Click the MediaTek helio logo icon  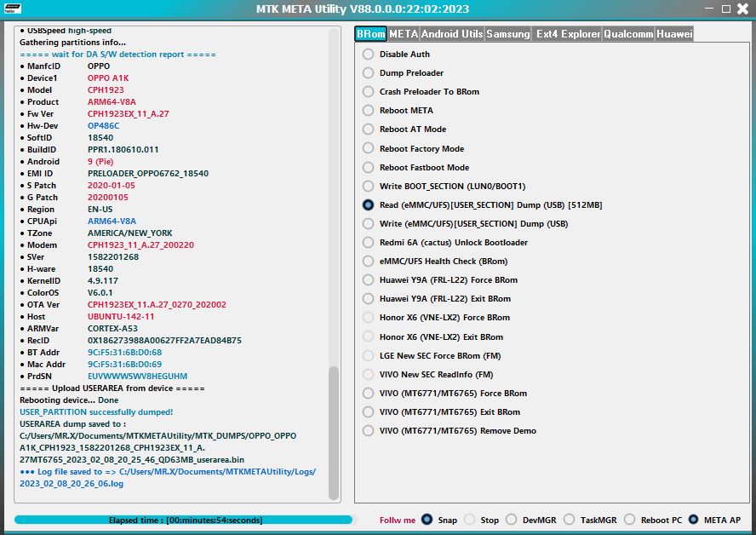[x=14, y=9]
